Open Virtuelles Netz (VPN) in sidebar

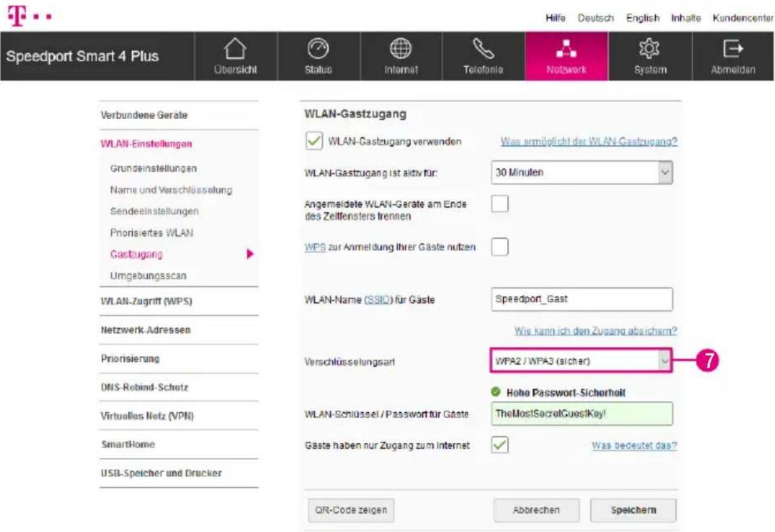(147, 416)
